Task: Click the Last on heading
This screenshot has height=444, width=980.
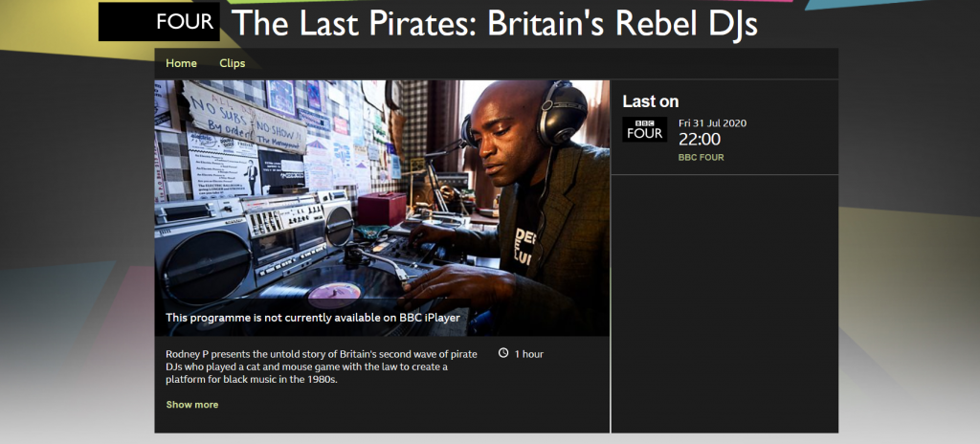Action: pos(650,101)
